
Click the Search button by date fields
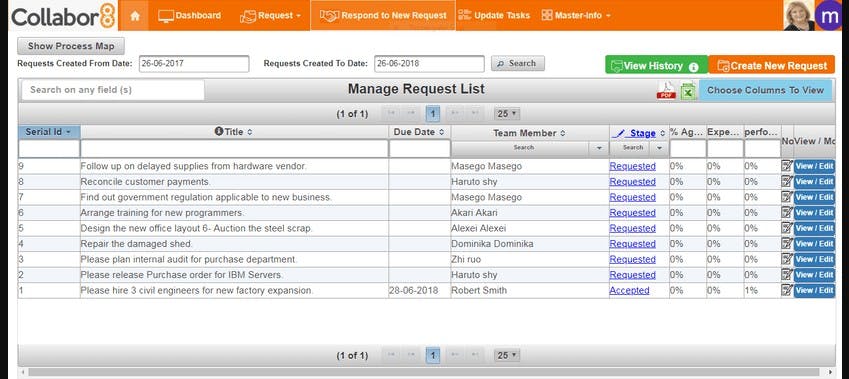(518, 63)
